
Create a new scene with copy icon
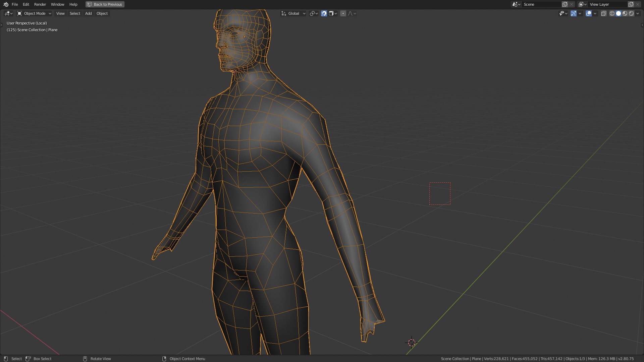(x=565, y=4)
